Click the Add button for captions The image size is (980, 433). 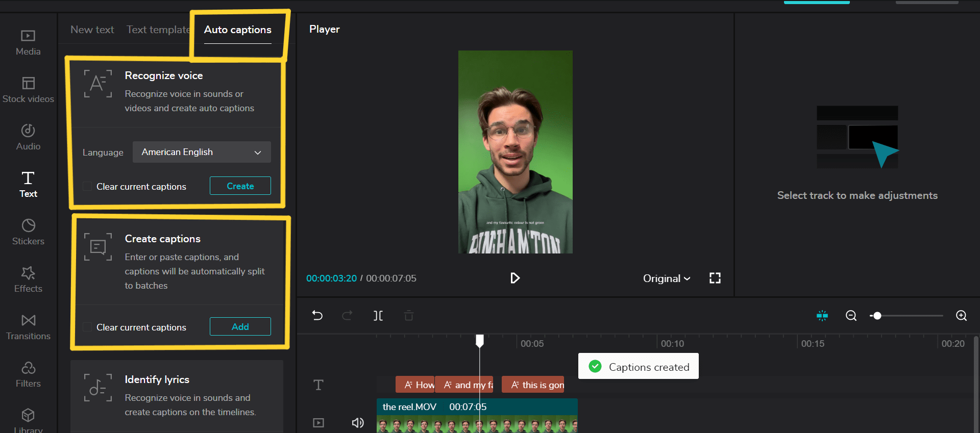[x=240, y=327]
